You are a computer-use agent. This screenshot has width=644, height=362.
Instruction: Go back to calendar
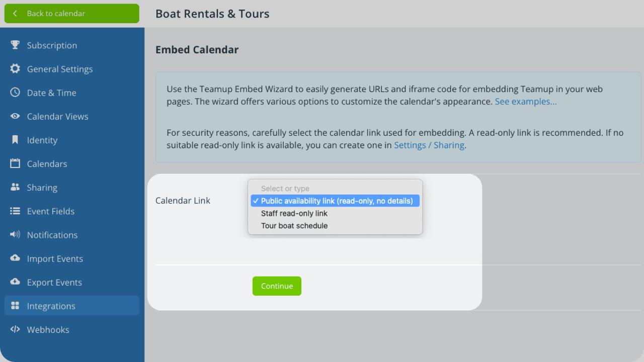72,14
